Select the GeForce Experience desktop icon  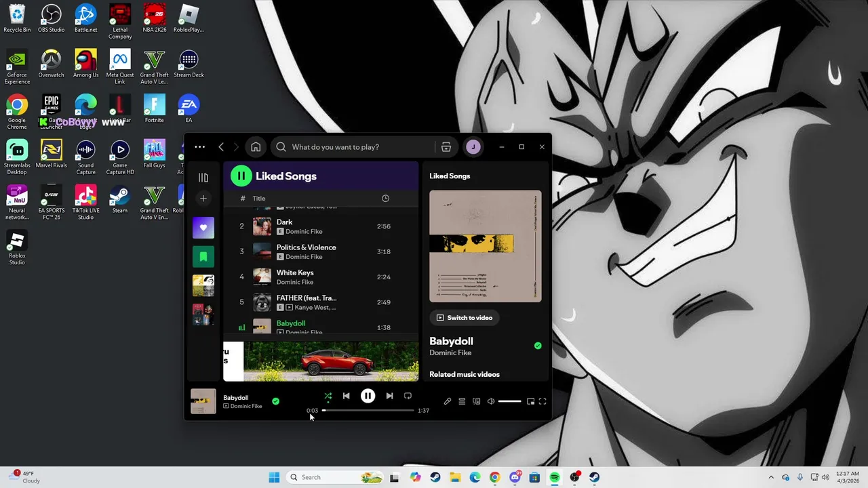[x=17, y=68]
